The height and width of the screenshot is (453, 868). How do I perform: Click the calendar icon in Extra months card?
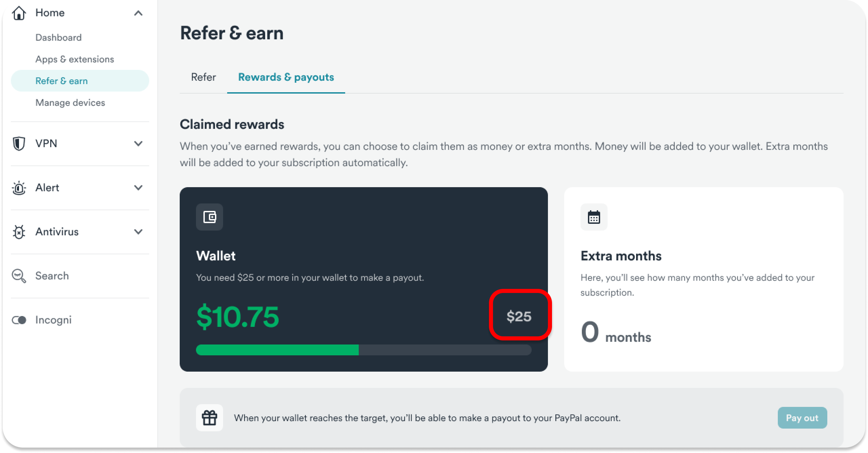point(594,217)
